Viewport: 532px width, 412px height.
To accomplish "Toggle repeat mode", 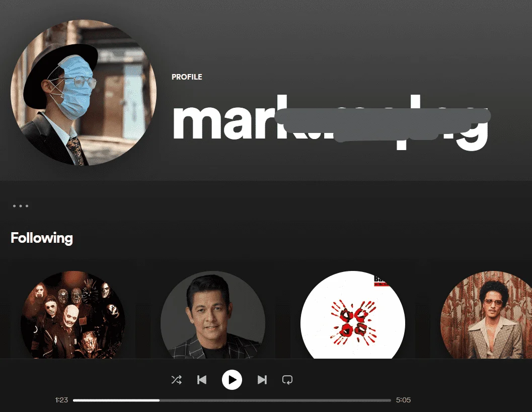I will point(287,380).
